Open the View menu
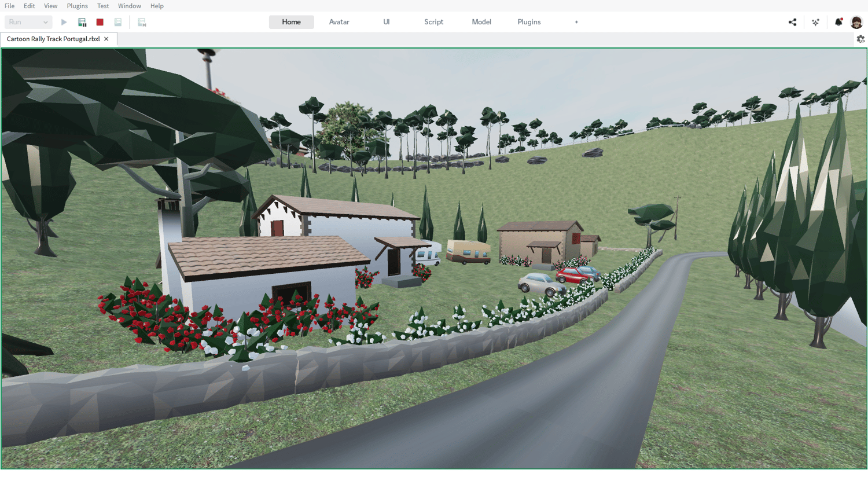 tap(51, 6)
